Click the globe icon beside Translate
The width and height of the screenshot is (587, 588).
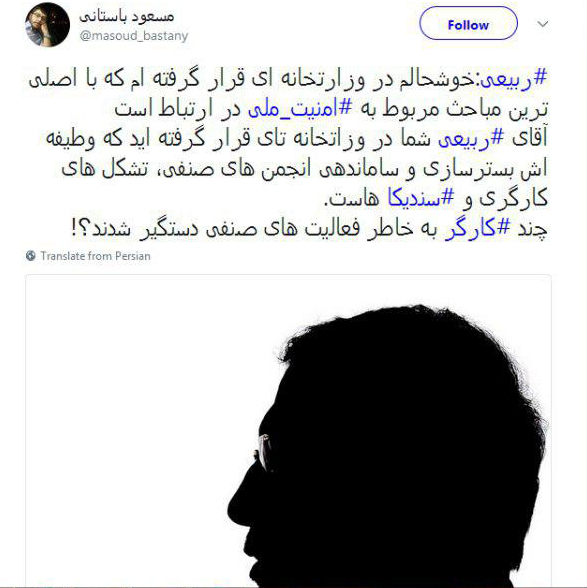click(31, 256)
